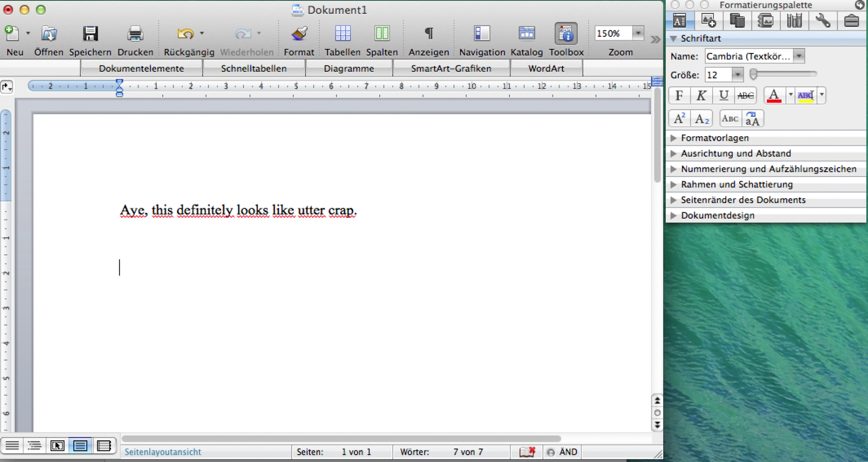Create a new document with Neu icon
Screen dimensions: 868x462
point(12,33)
